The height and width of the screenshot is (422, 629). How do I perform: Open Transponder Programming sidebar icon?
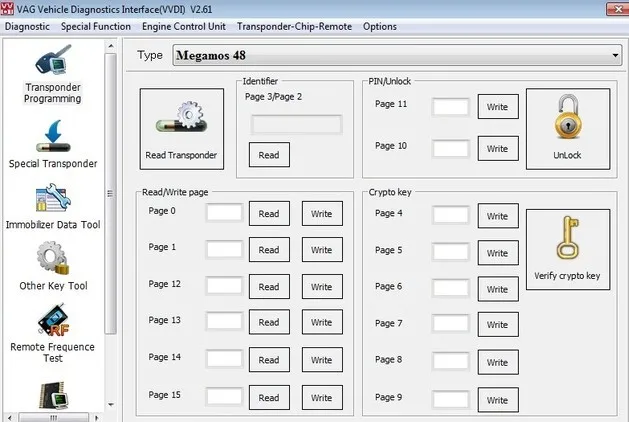click(53, 60)
